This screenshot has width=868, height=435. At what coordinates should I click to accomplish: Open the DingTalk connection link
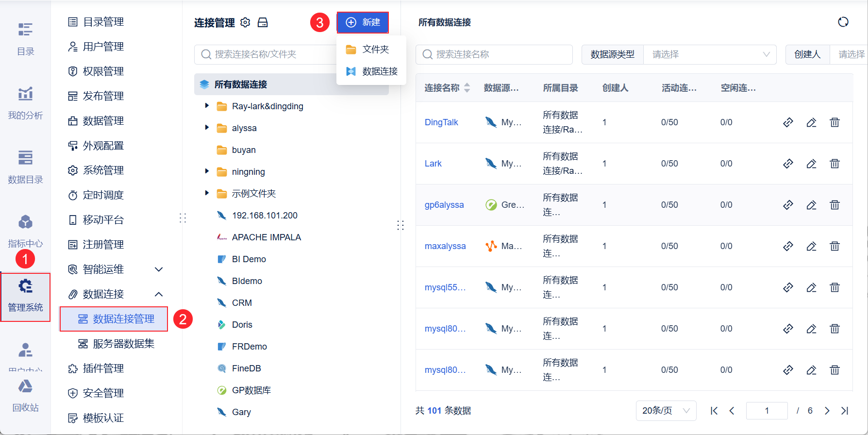pyautogui.click(x=441, y=122)
